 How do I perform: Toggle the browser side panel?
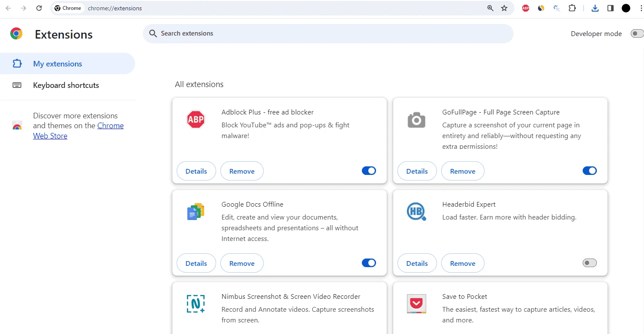[x=611, y=8]
